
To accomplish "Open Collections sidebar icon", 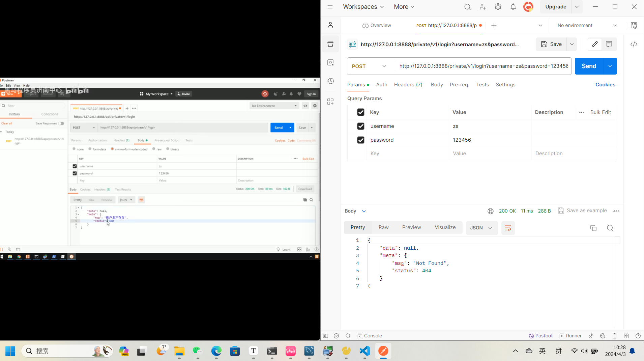I will click(x=330, y=44).
